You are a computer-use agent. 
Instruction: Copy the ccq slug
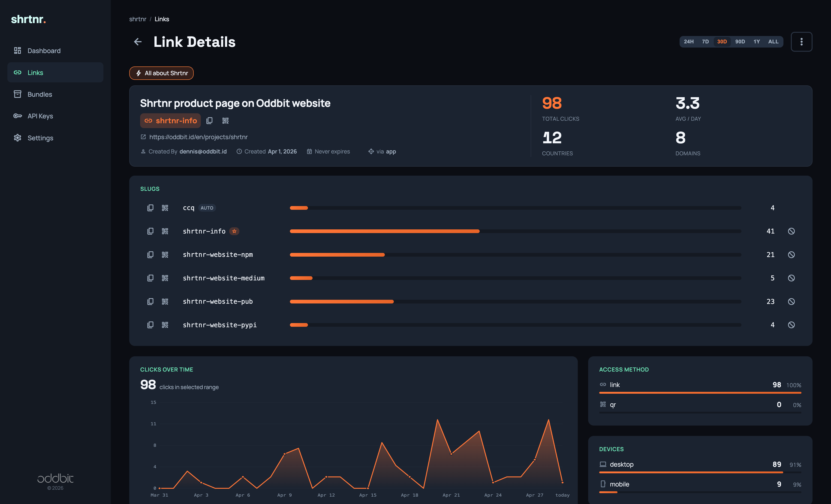click(151, 208)
